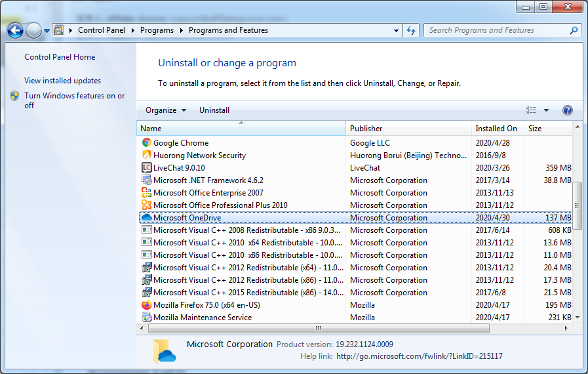Click the 2017/3/14 installed date
The image size is (588, 374).
(492, 180)
